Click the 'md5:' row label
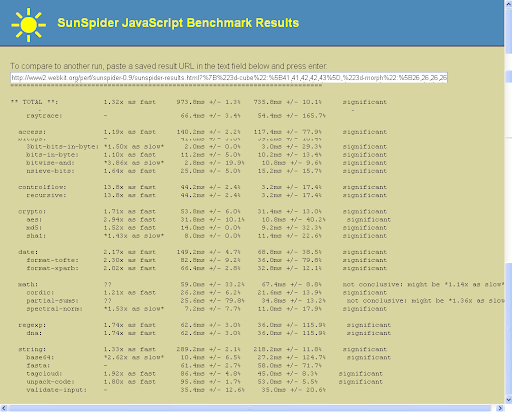 [x=34, y=228]
